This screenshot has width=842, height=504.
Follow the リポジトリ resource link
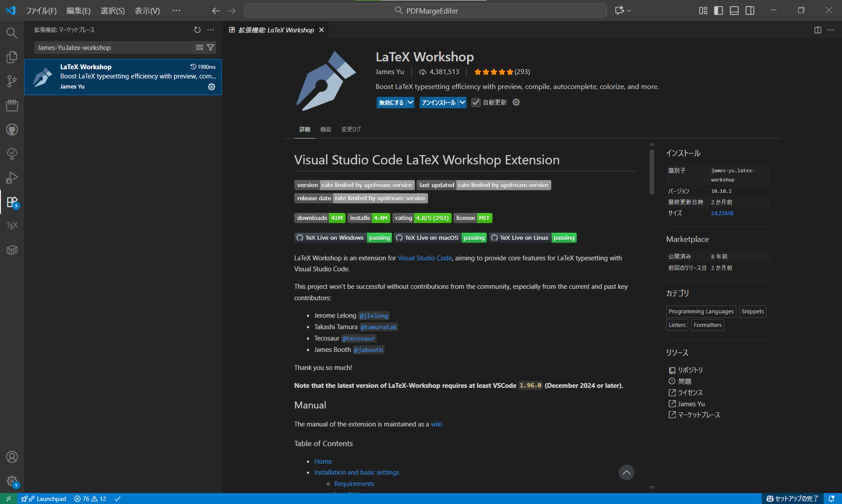pyautogui.click(x=691, y=370)
